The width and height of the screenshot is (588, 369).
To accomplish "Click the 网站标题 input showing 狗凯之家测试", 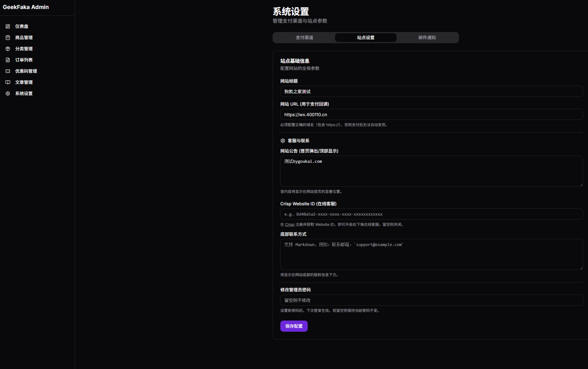I will [x=431, y=91].
